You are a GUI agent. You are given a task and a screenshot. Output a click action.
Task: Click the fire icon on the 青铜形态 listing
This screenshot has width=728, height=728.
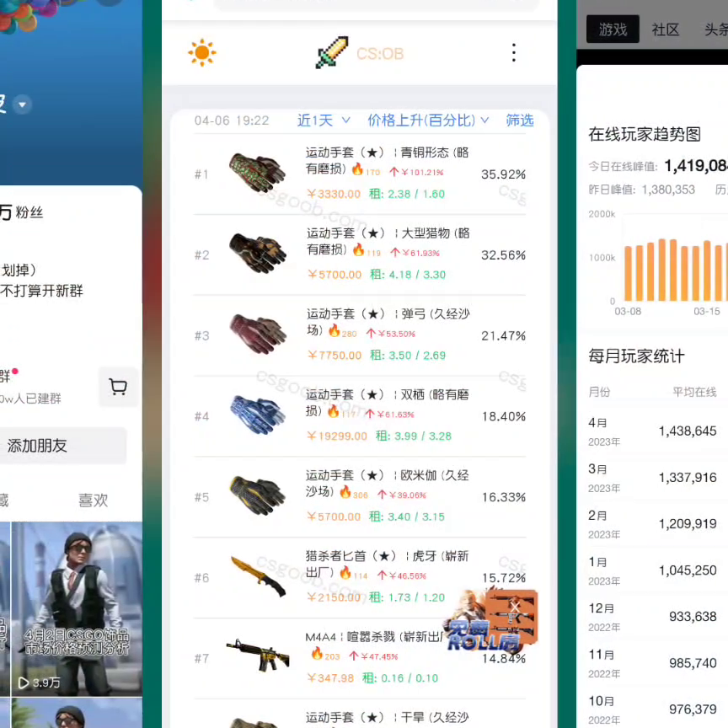tap(357, 170)
